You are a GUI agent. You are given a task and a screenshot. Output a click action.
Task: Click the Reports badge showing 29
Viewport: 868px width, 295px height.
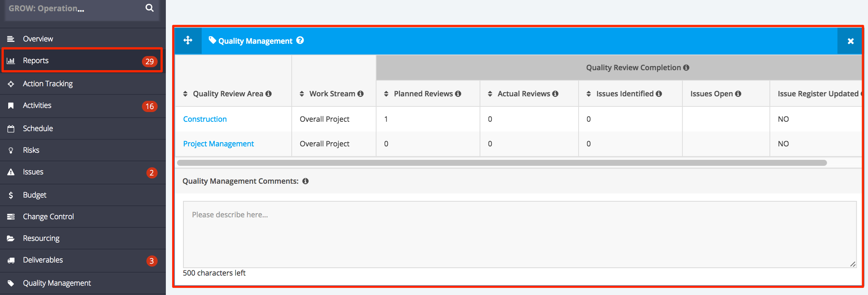point(149,61)
